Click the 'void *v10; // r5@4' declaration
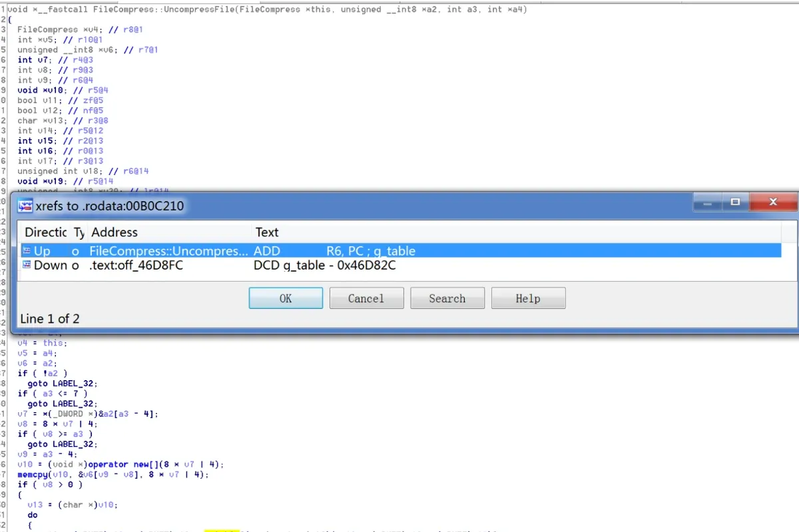This screenshot has width=799, height=532. pyautogui.click(x=63, y=90)
